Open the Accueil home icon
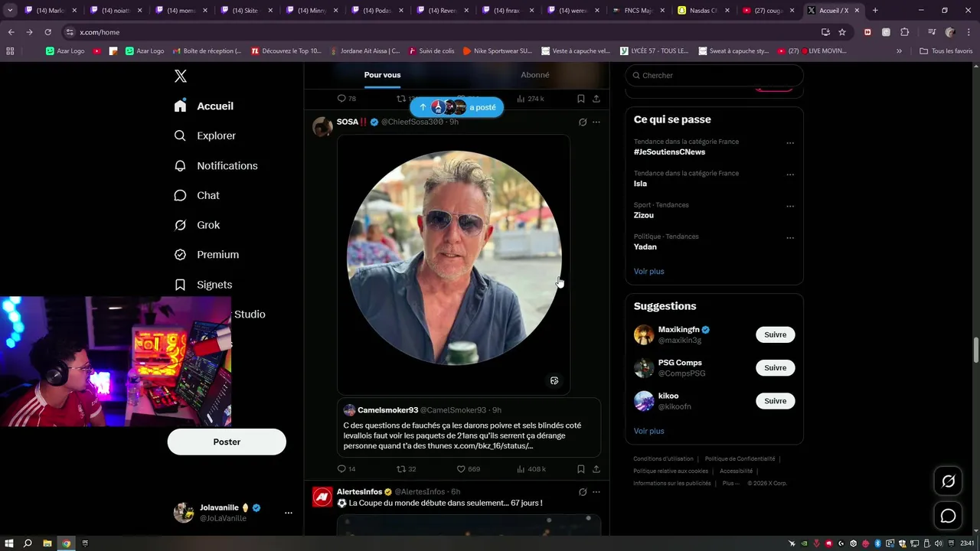This screenshot has height=551, width=980. pyautogui.click(x=180, y=106)
